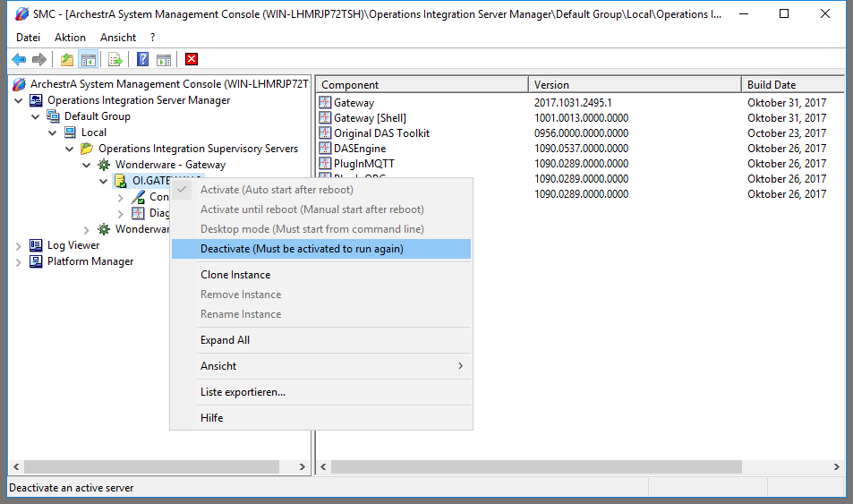Choose Deactivate from the context menu
The height and width of the screenshot is (504, 853).
[x=302, y=249]
